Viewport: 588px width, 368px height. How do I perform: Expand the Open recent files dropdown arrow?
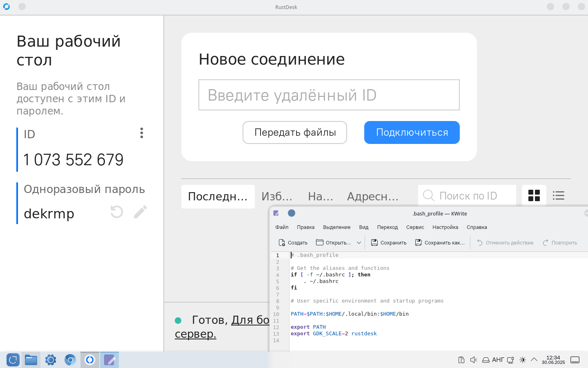click(359, 242)
